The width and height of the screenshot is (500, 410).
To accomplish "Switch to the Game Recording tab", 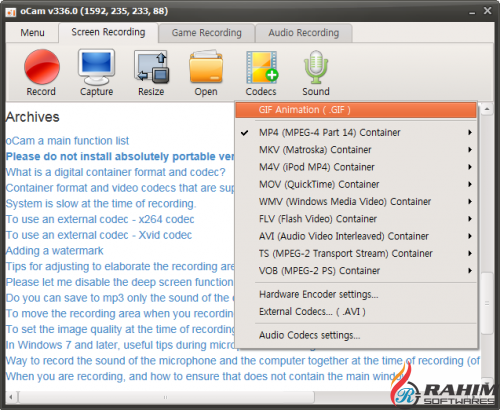I will pos(206,33).
